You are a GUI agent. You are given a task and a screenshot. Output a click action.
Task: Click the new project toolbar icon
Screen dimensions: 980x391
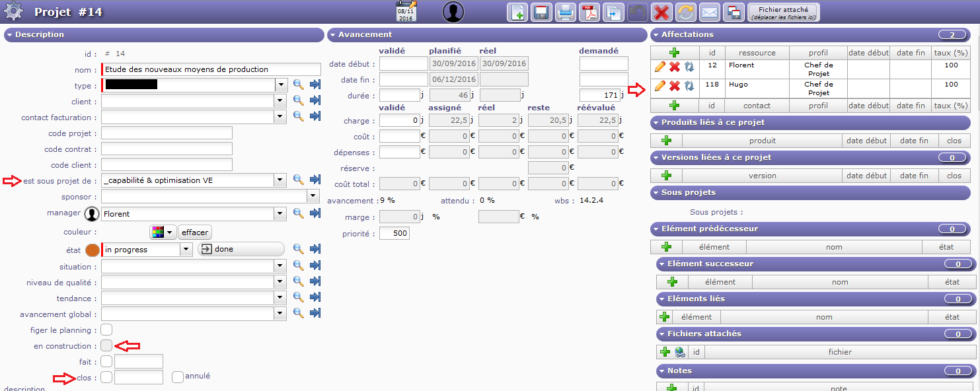pos(518,13)
